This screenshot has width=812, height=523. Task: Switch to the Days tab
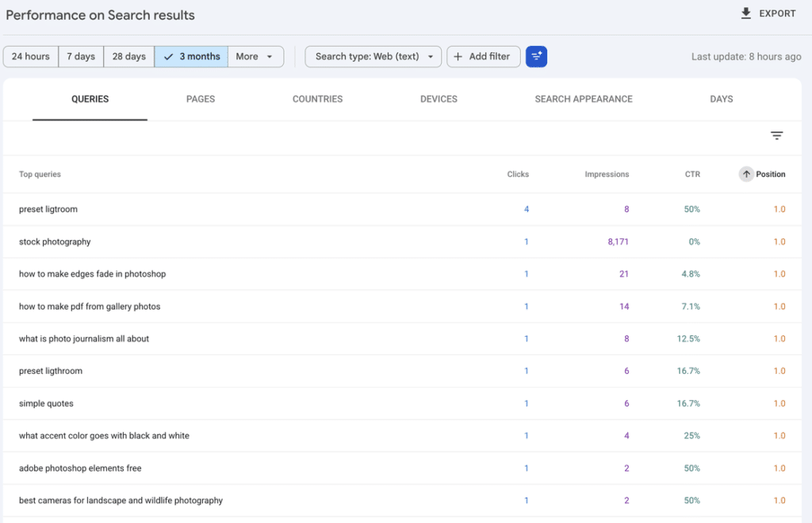(x=722, y=99)
